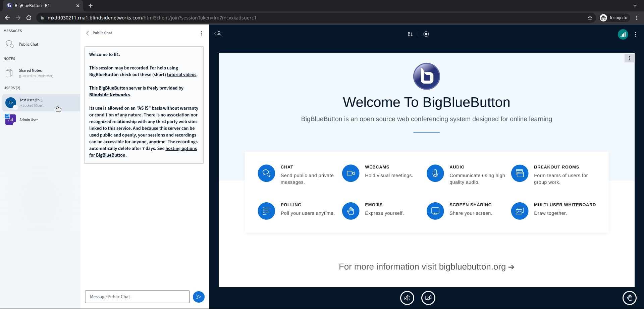This screenshot has height=309, width=644.
Task: Click the MULTI-USER WHITEBOARD heading on slide
Action: click(x=565, y=205)
